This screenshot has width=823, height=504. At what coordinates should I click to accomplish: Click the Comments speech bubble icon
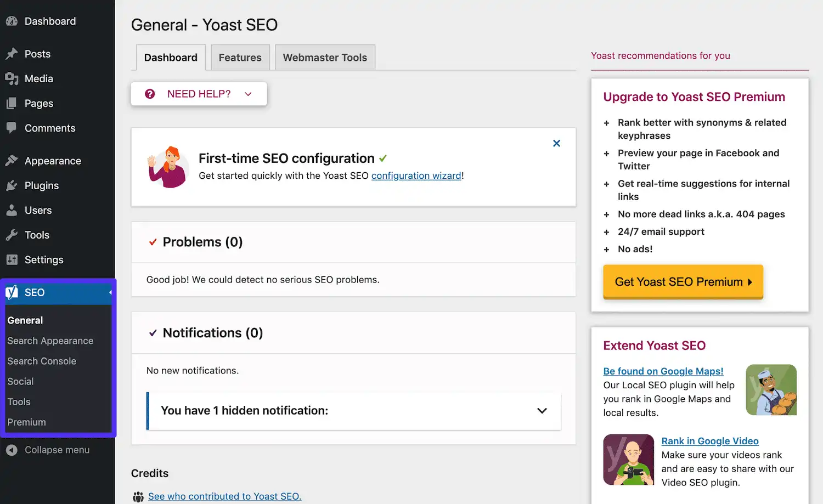click(12, 128)
